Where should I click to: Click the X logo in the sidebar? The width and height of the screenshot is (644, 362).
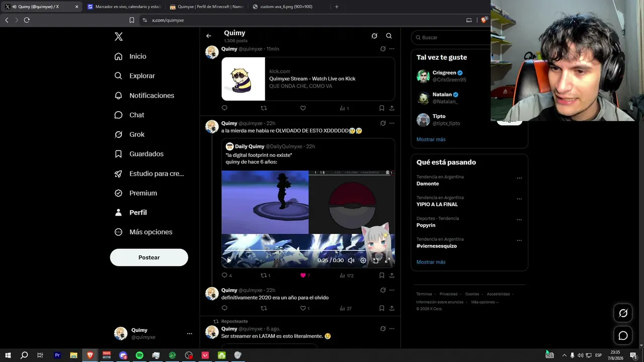(119, 37)
